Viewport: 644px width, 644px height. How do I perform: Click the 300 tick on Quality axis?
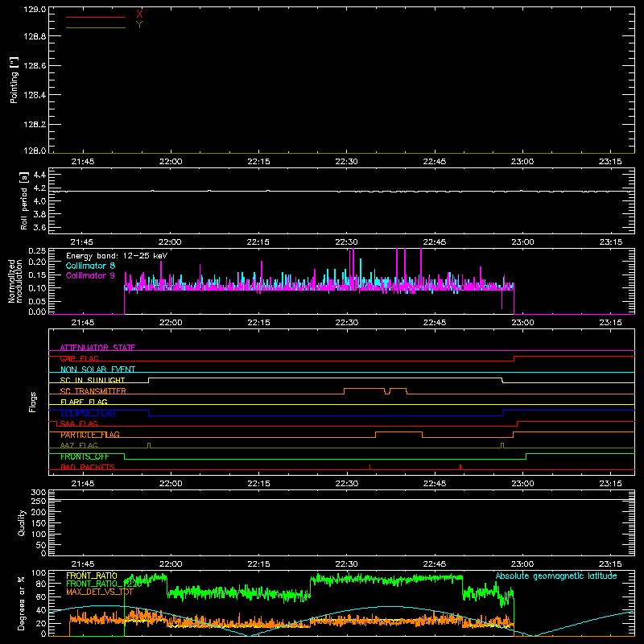click(x=39, y=493)
